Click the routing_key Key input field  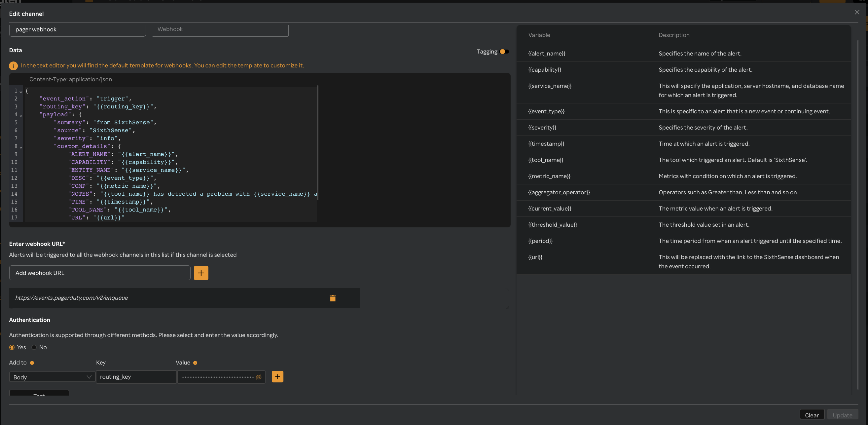click(136, 377)
